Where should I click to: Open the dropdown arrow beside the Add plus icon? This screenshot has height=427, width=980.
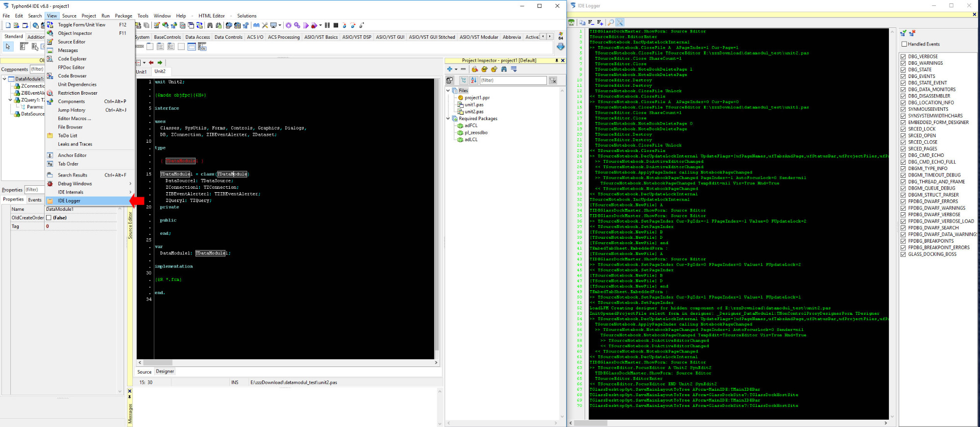click(456, 69)
